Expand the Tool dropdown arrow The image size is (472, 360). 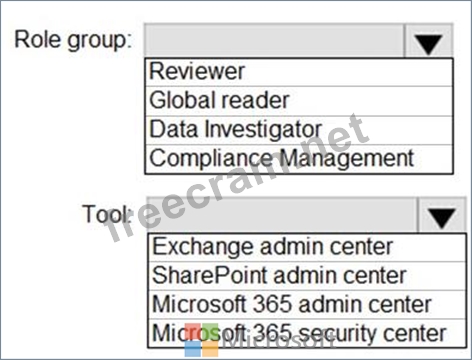tap(442, 216)
